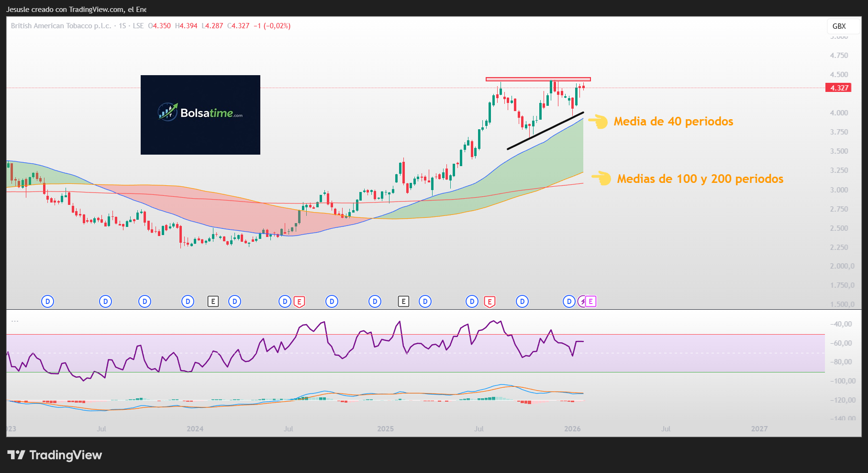Expand the collapsed indicator legend dots

tap(15, 321)
